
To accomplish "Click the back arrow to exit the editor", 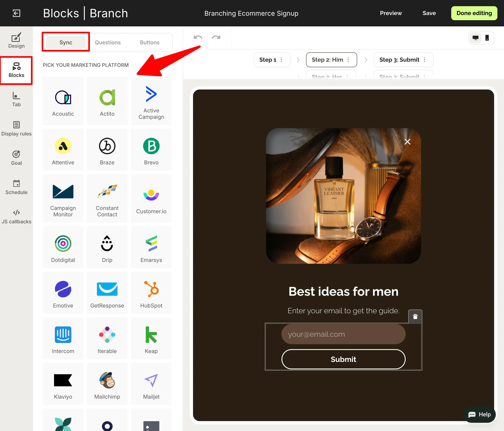I will [16, 13].
